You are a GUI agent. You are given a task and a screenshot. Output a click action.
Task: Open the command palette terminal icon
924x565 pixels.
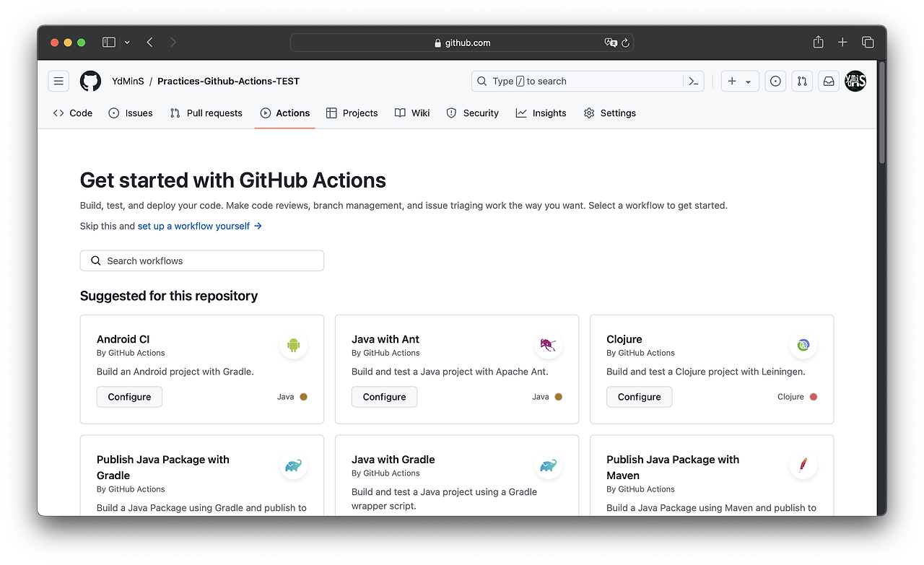(x=692, y=81)
